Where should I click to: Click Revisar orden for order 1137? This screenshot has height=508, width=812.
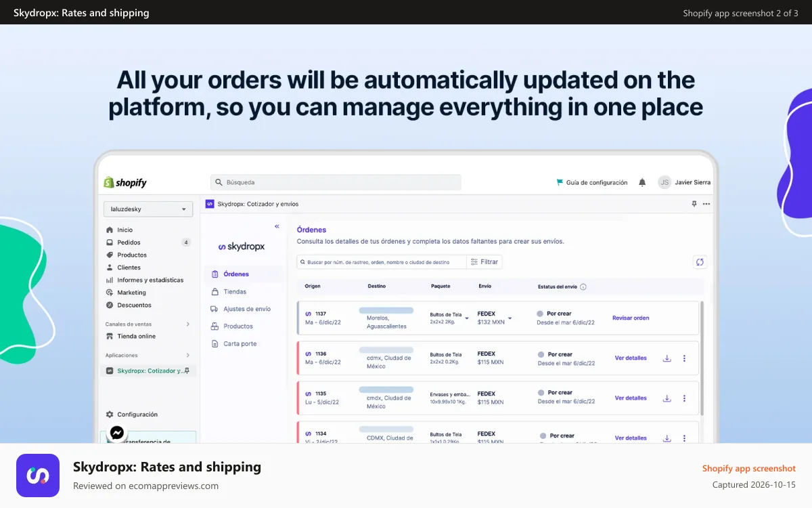[x=631, y=318]
